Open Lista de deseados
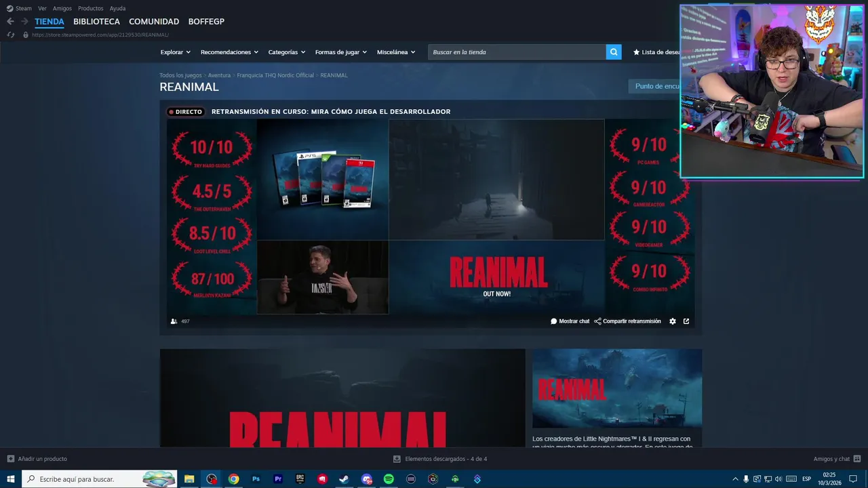 (x=656, y=52)
